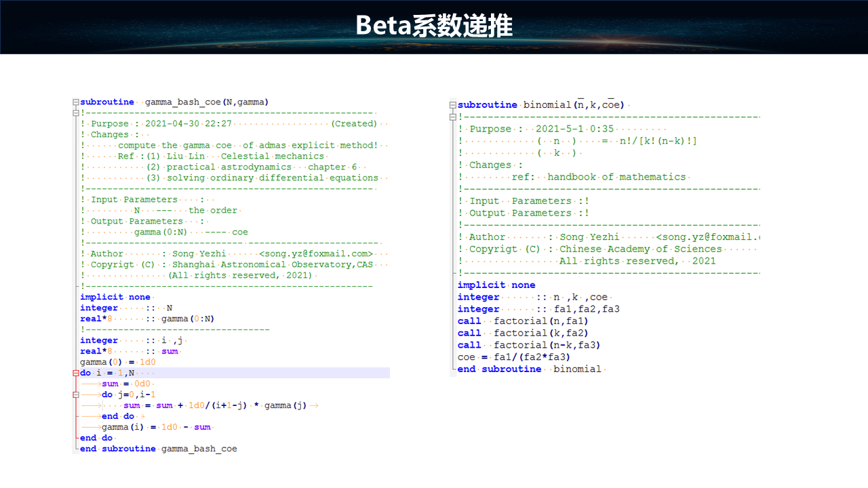Click 'end subroutine gamma_bash_coe' line
Screen dimensions: 868x488
tap(159, 449)
